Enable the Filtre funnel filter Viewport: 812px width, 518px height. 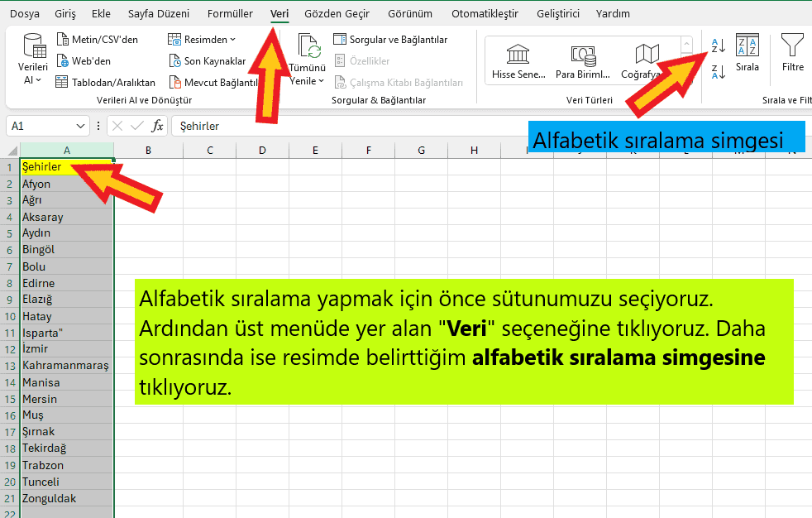pyautogui.click(x=792, y=55)
